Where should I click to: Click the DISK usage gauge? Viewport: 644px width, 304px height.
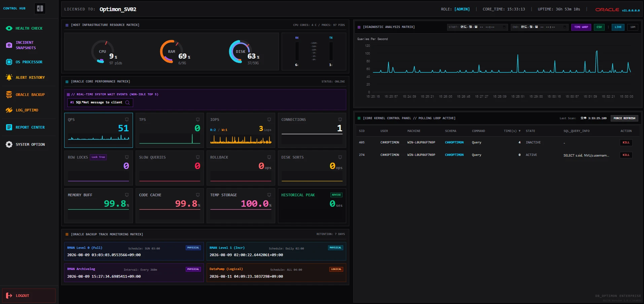pyautogui.click(x=241, y=52)
